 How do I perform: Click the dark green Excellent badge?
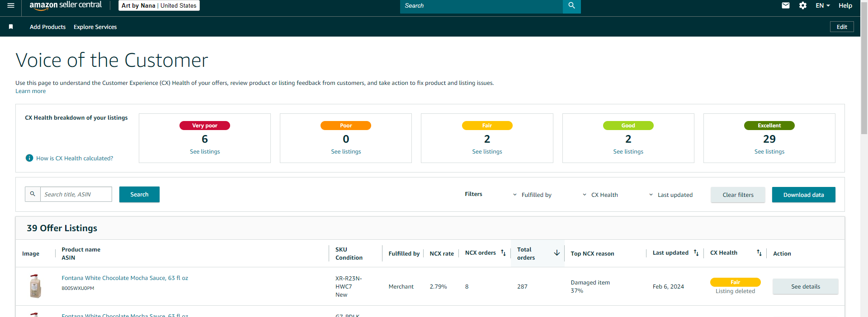coord(769,126)
